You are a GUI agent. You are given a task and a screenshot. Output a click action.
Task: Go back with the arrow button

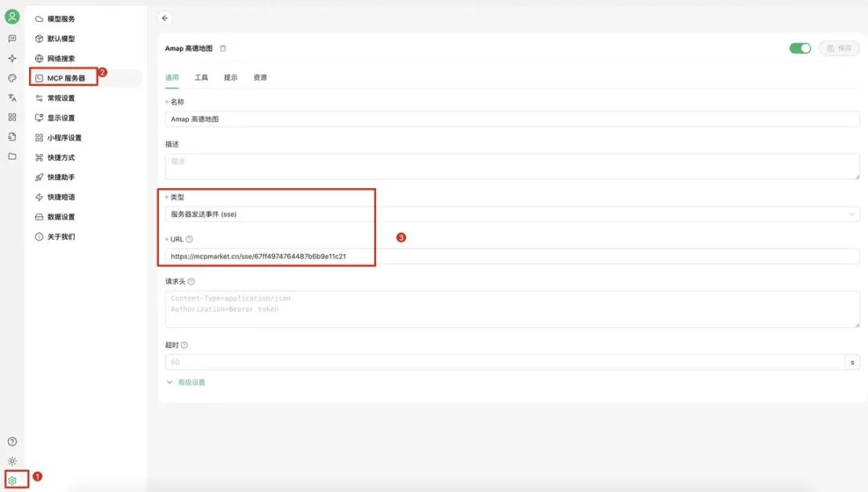coord(165,18)
